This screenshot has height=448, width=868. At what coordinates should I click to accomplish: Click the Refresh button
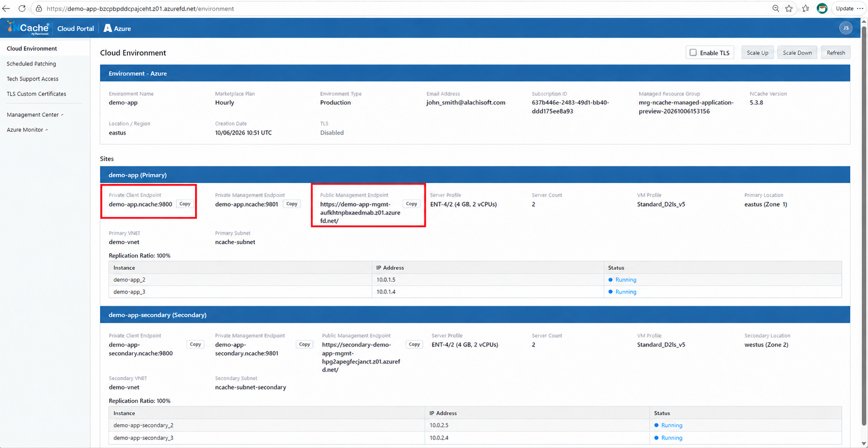pos(836,53)
